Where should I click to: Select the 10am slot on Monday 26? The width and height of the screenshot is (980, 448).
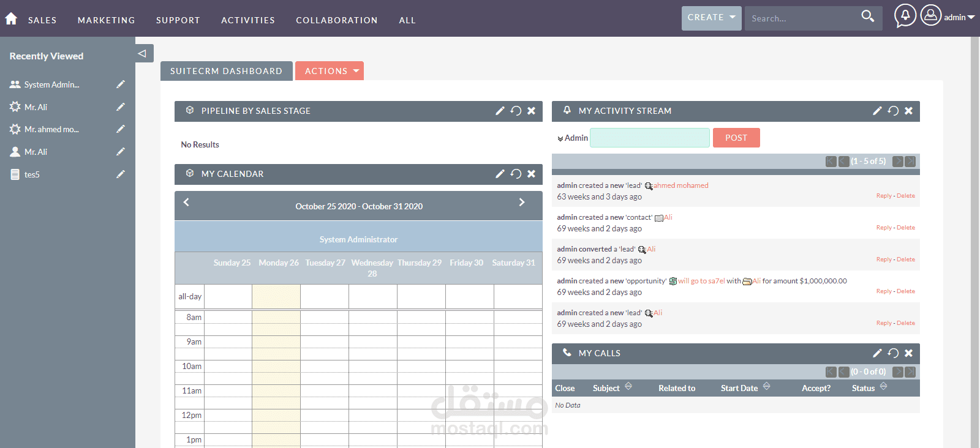click(x=276, y=366)
